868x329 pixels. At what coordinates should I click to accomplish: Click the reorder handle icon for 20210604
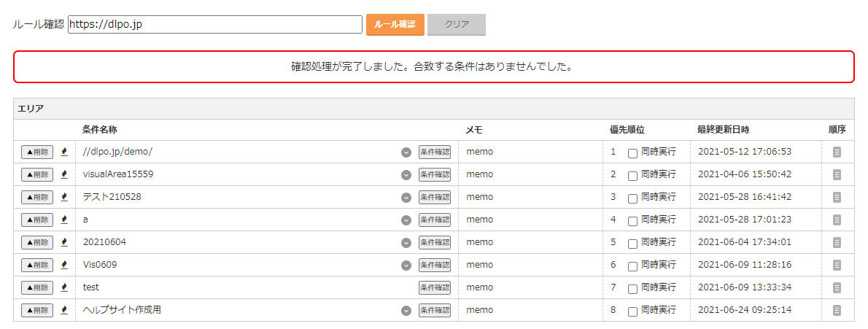tap(837, 243)
